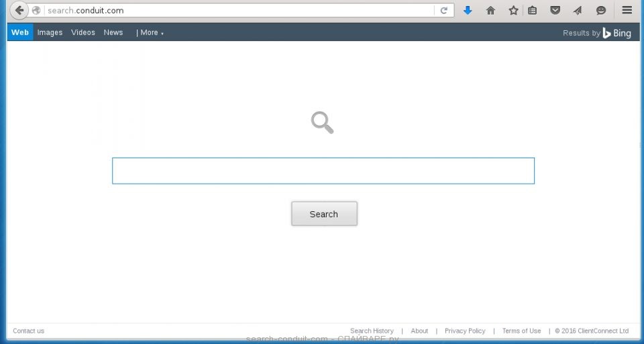
Task: Focus the main search input box
Action: tap(323, 171)
